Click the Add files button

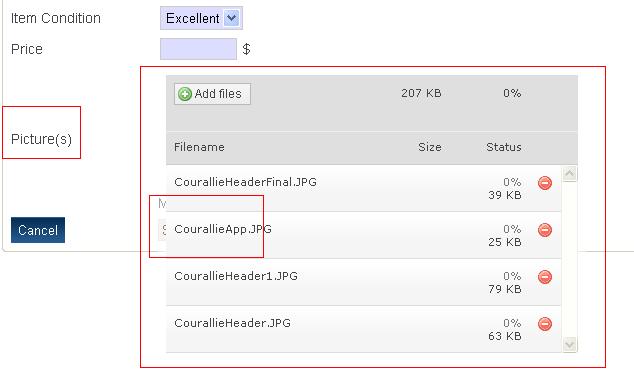[212, 94]
